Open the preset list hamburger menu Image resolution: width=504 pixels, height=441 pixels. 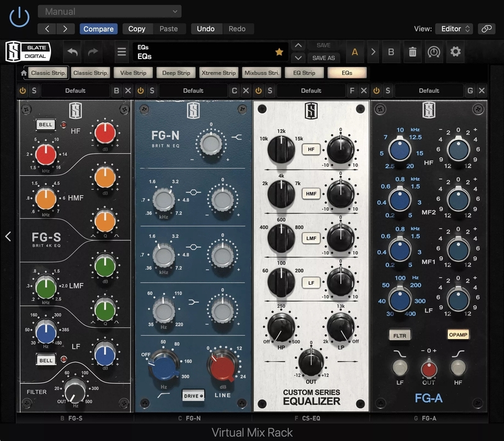pyautogui.click(x=122, y=52)
